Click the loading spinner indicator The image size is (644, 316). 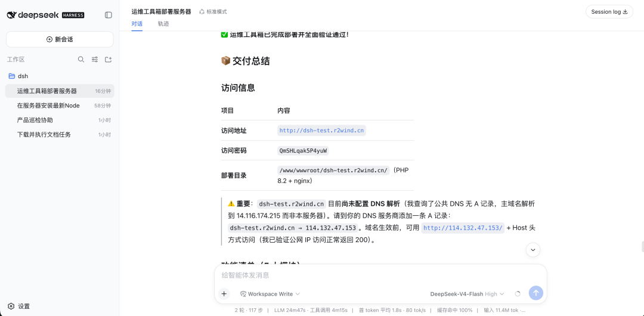[518, 294]
